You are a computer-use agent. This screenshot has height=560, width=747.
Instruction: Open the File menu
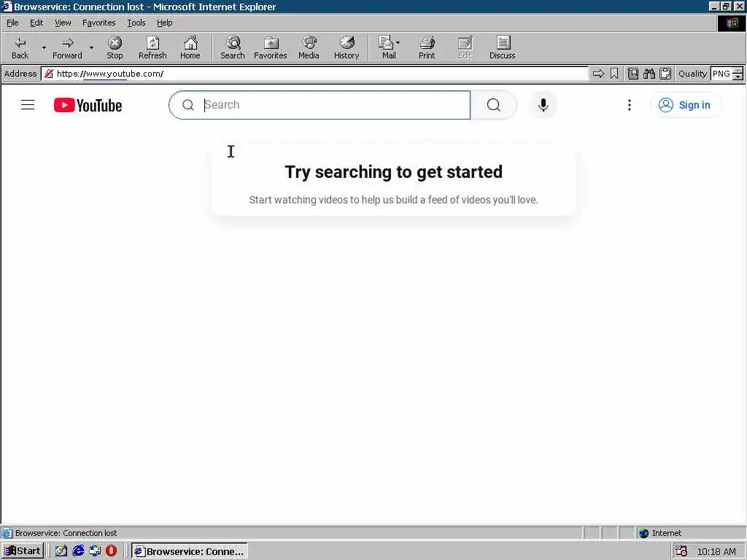pyautogui.click(x=12, y=23)
